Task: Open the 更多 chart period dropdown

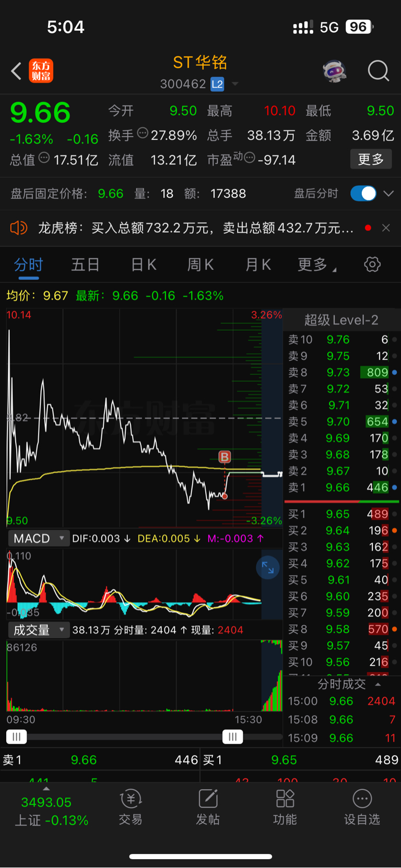Action: pyautogui.click(x=316, y=265)
